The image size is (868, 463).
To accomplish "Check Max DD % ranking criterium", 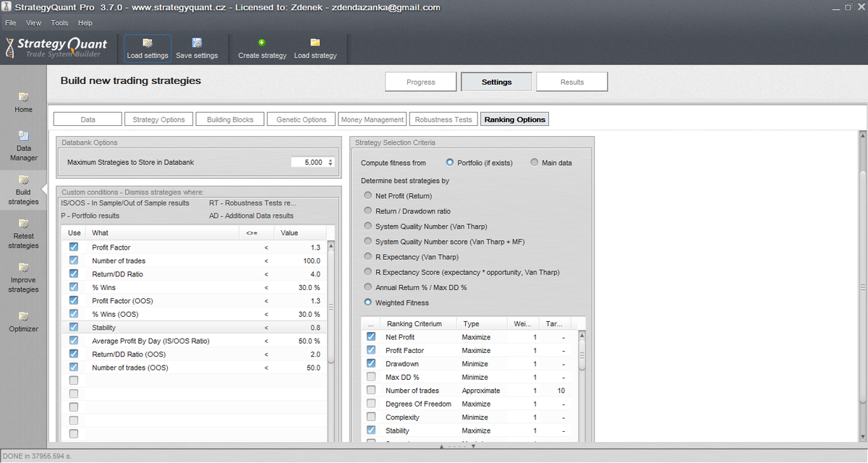I will point(371,377).
